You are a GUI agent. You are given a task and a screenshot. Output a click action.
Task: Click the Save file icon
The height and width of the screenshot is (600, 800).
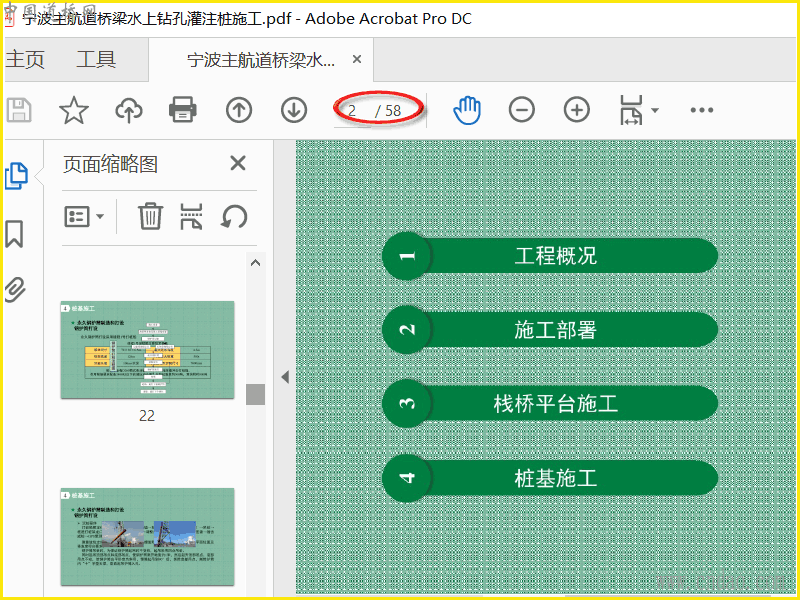19,110
